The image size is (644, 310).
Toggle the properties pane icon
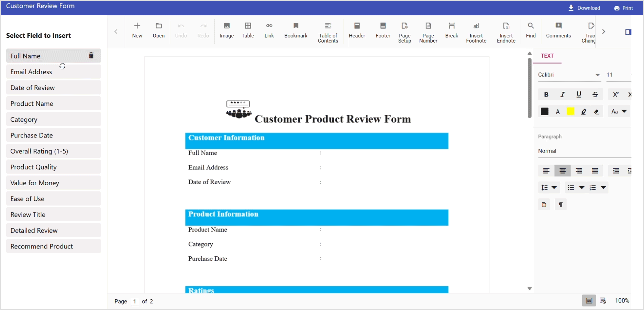pyautogui.click(x=628, y=32)
